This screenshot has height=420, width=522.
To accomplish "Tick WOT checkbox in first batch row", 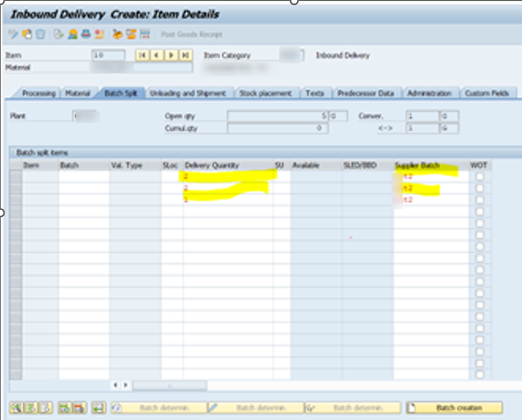I will pos(480,176).
